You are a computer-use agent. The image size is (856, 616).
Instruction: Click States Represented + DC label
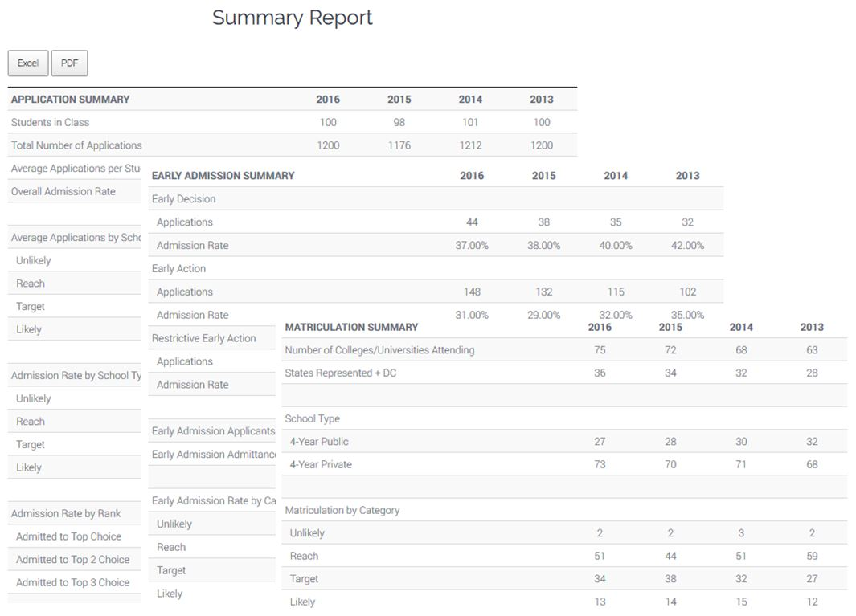(x=341, y=373)
